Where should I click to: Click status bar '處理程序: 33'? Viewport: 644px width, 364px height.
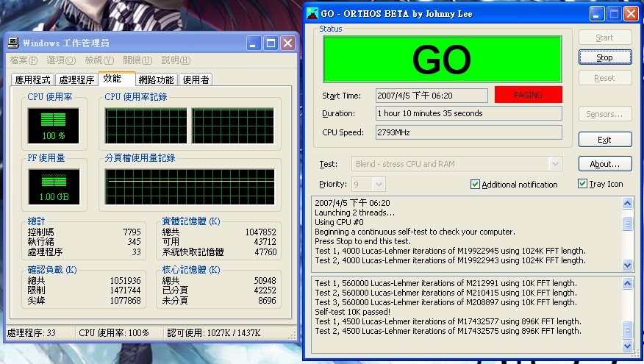(31, 333)
